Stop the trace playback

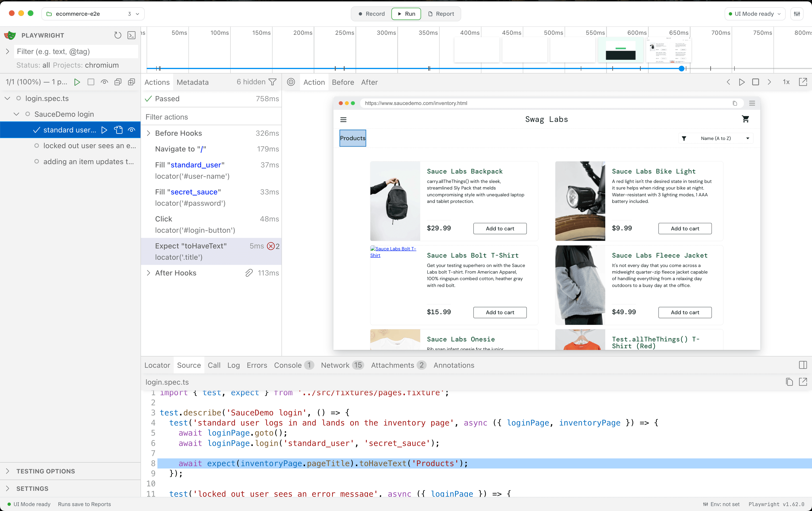[756, 82]
